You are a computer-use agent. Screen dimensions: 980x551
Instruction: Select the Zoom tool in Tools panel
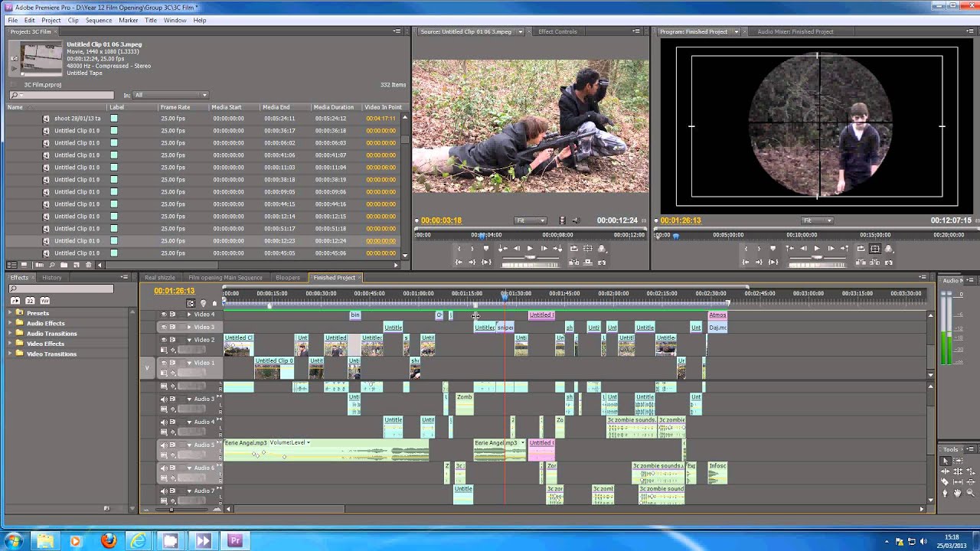tap(970, 493)
